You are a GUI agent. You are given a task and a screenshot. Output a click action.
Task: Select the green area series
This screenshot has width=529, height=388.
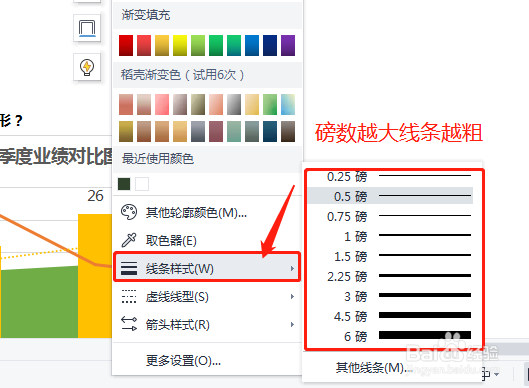(x=39, y=302)
